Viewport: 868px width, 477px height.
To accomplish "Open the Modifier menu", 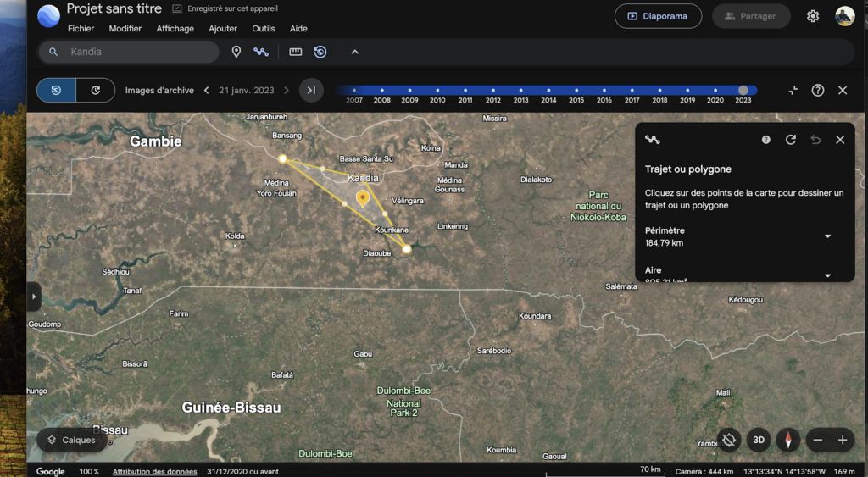I will pos(125,28).
